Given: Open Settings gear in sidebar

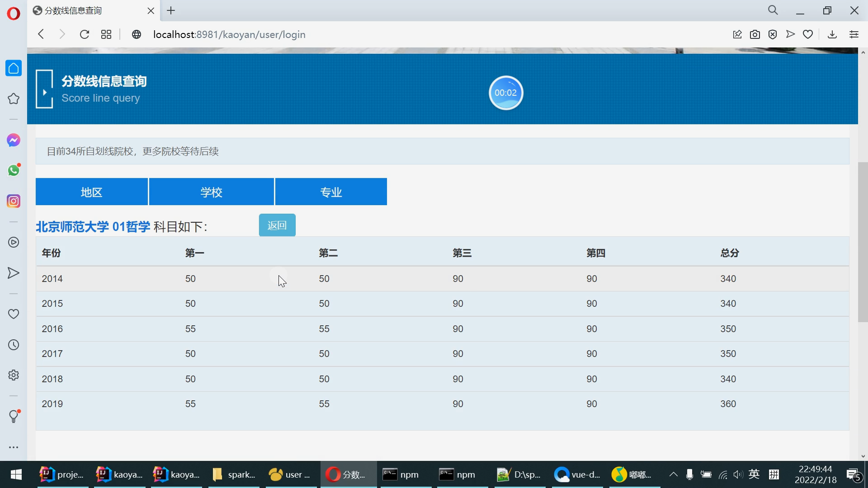Looking at the screenshot, I should pos(14,375).
